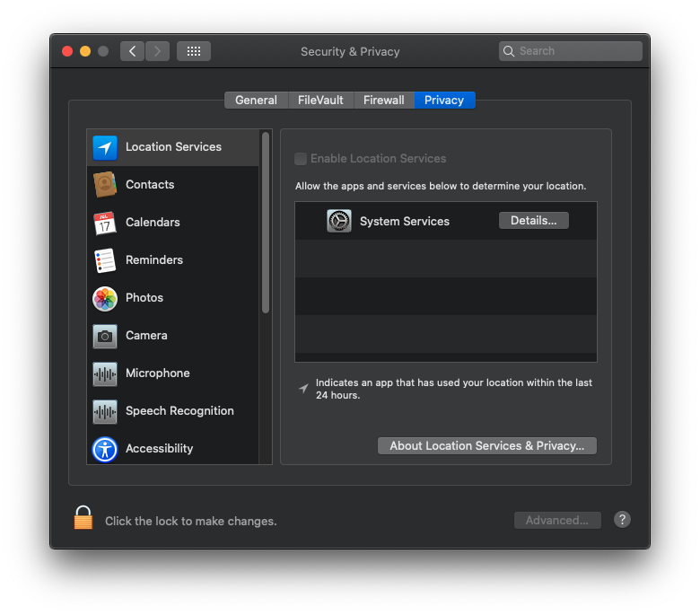This screenshot has height=615, width=700.
Task: Click the Photos pinwheel icon
Action: (x=105, y=298)
